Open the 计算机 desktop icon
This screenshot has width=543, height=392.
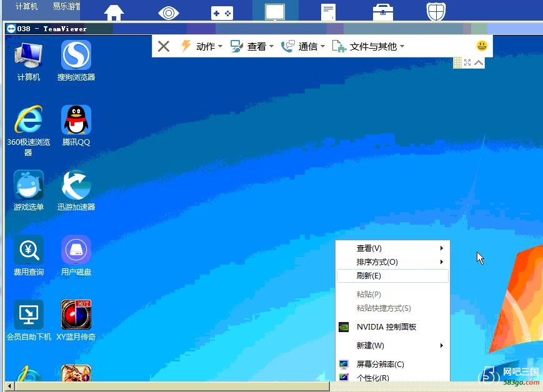pos(28,62)
